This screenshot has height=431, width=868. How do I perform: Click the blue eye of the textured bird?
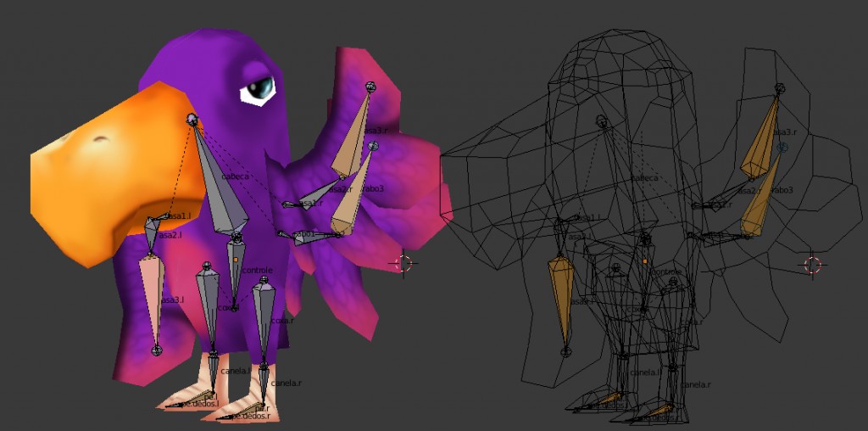(262, 87)
